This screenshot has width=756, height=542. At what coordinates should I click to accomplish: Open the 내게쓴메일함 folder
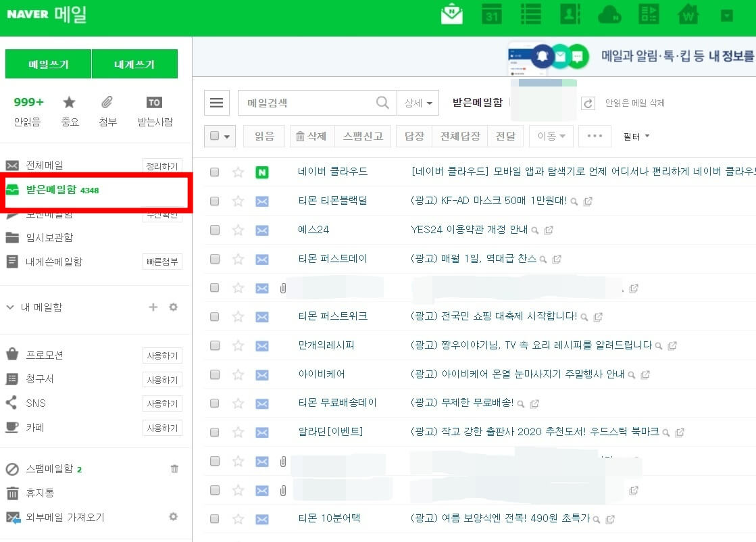click(x=54, y=262)
